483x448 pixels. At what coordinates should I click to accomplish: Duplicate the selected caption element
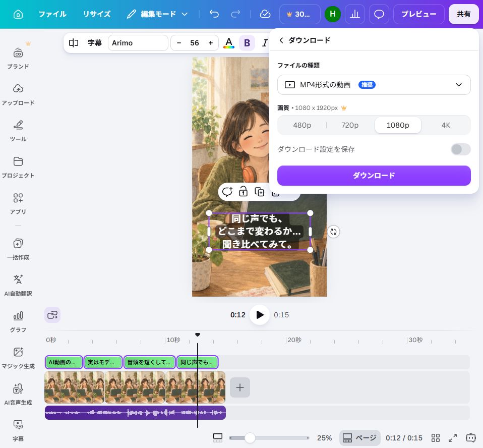259,192
